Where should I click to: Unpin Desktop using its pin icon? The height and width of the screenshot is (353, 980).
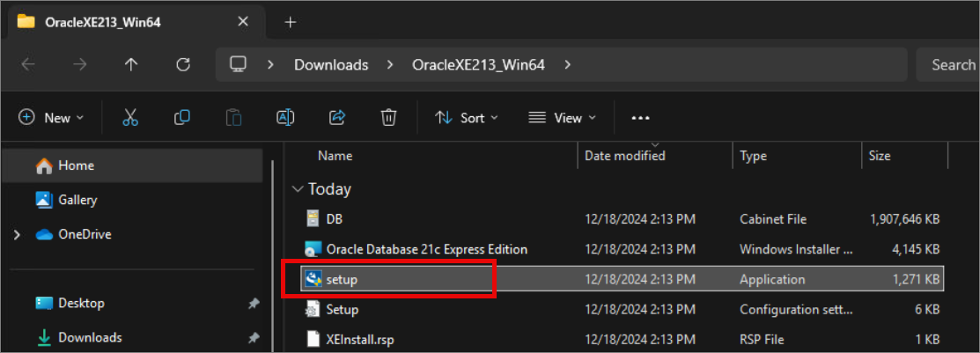pos(253,304)
